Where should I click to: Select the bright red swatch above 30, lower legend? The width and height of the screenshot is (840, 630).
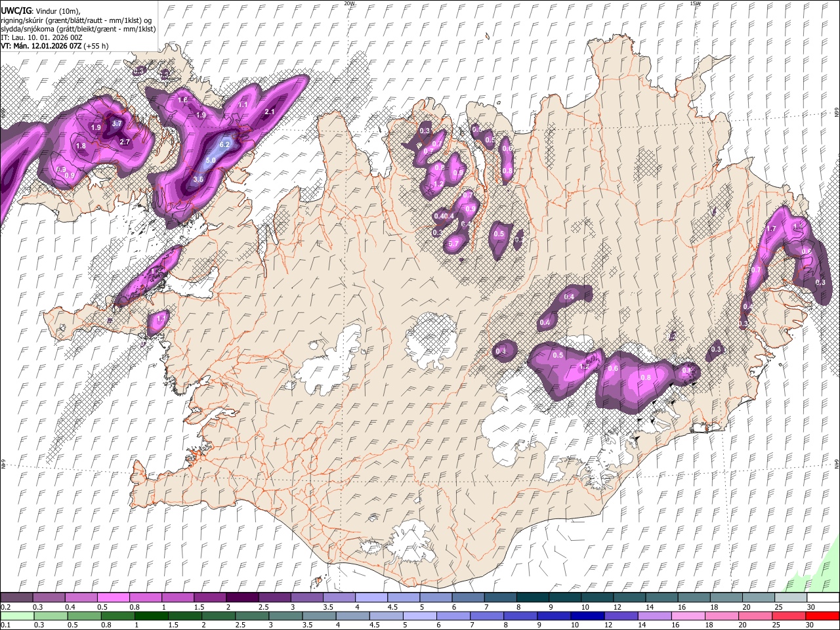tap(822, 616)
